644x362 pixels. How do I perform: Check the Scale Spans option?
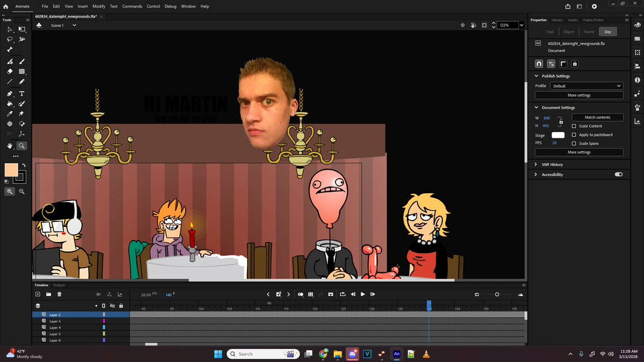tap(574, 143)
